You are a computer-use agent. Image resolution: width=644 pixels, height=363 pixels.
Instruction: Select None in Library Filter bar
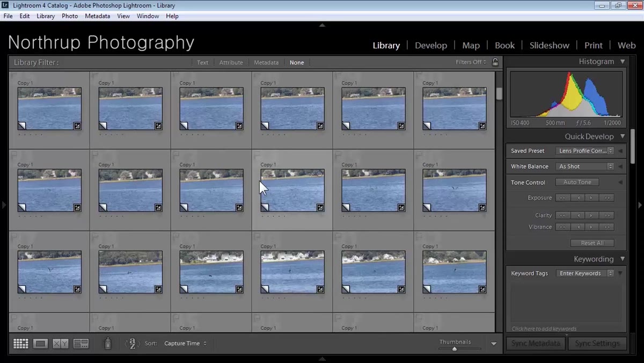297,62
